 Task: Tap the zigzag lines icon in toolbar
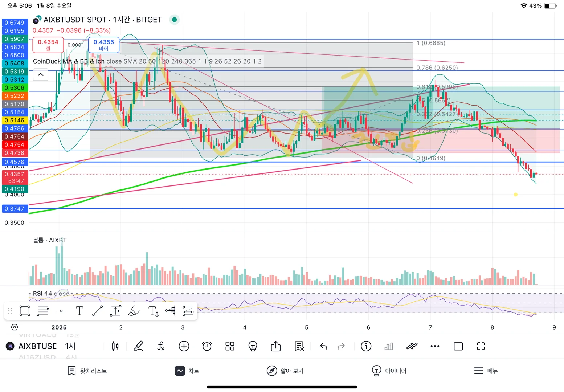412,346
